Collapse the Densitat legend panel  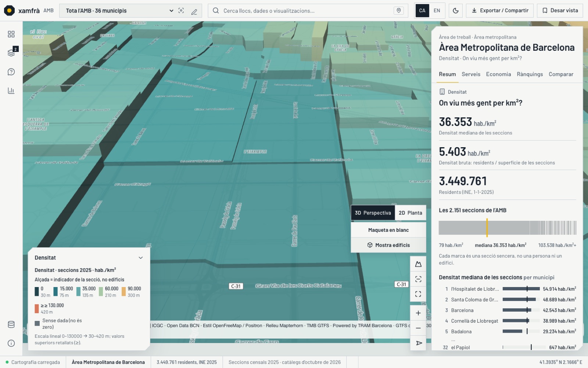click(141, 258)
